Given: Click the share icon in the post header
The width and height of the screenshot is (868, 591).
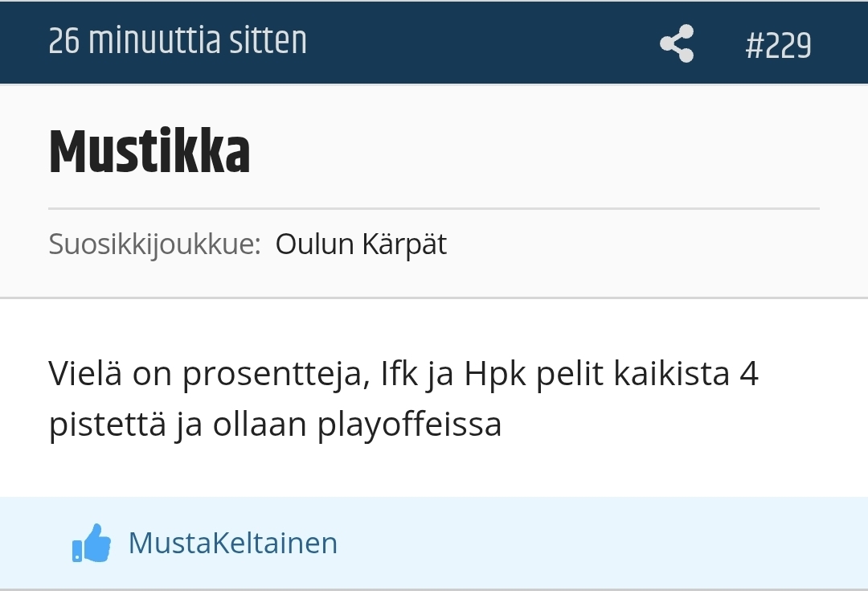Looking at the screenshot, I should pos(677,43).
